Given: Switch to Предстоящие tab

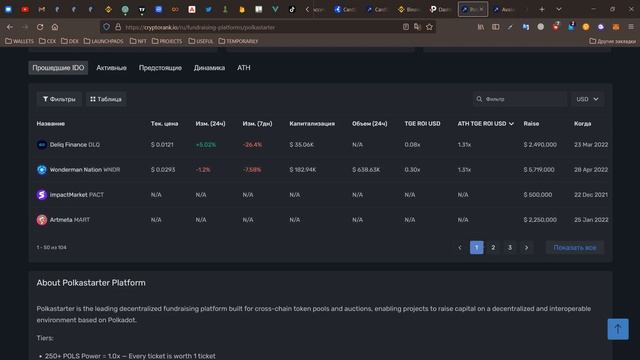Looking at the screenshot, I should pos(160,68).
